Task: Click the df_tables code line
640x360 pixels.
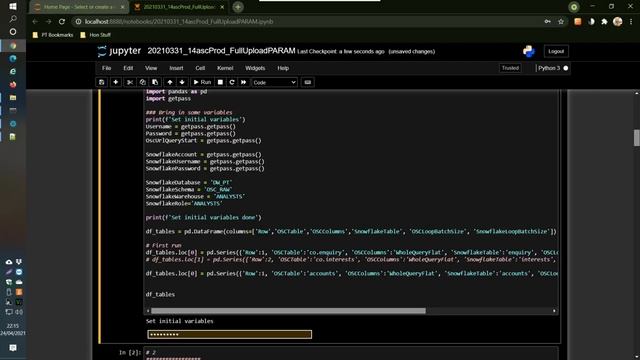Action: point(160,294)
